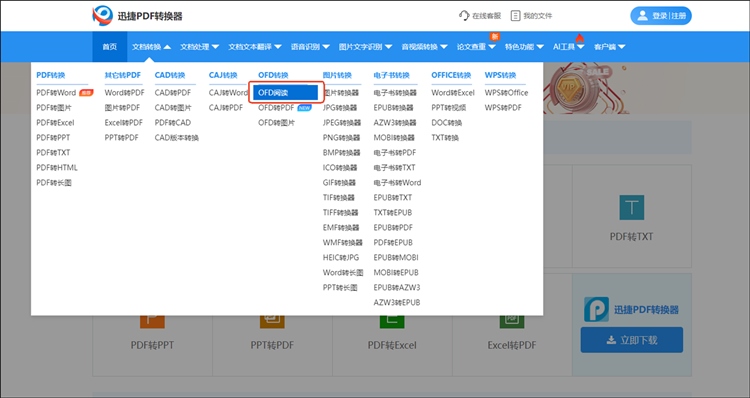Select CAJ转Word menu item

click(x=228, y=93)
